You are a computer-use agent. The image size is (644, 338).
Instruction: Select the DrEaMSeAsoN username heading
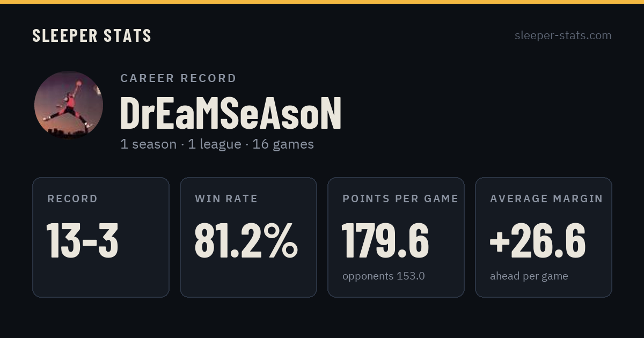pos(231,114)
